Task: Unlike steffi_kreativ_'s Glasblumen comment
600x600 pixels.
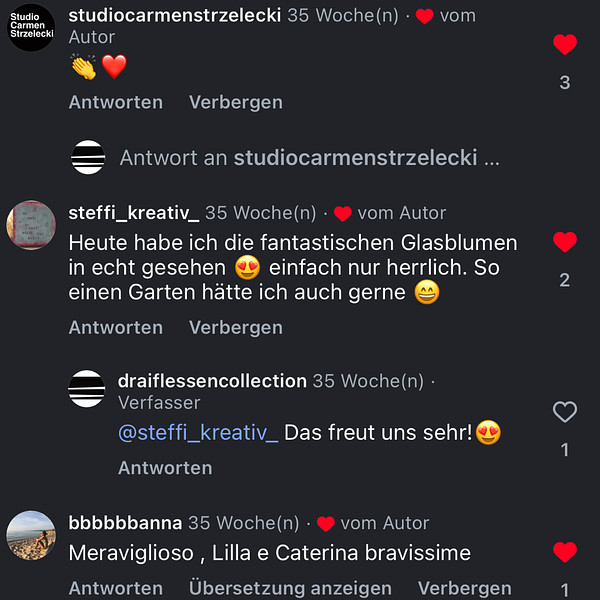Action: [x=565, y=243]
